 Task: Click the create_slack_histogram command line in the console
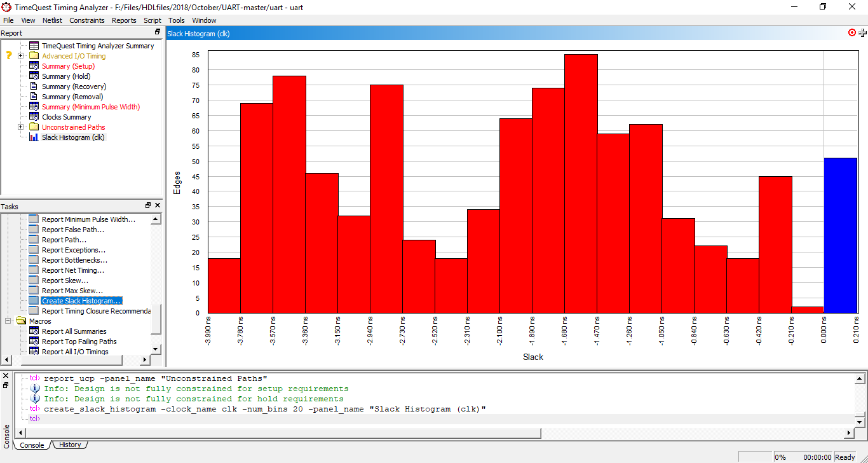[x=265, y=409]
